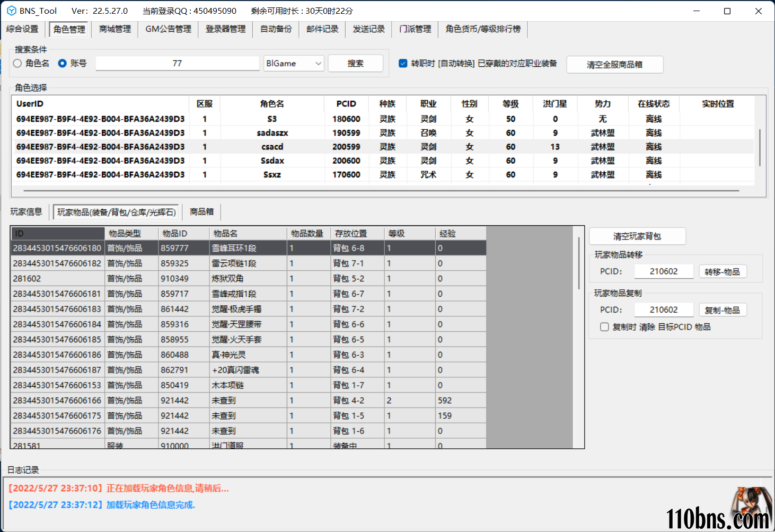This screenshot has height=532, width=775.
Task: Click the 在线状态 column header
Action: [x=654, y=104]
